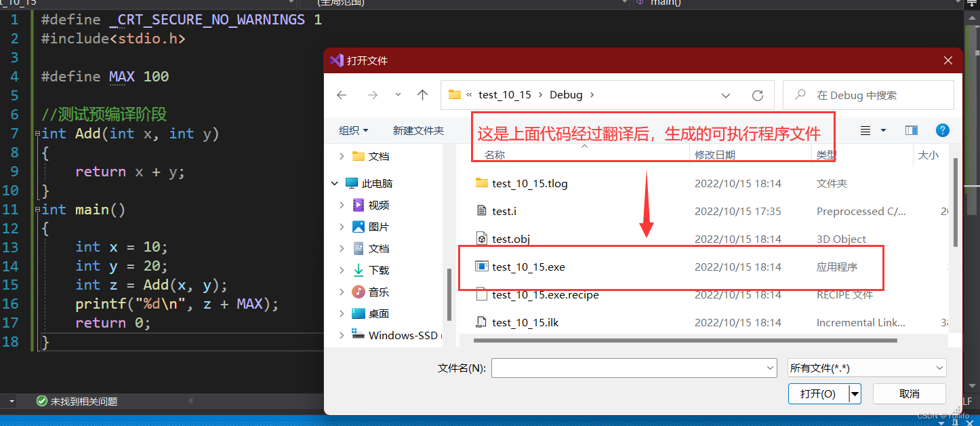This screenshot has width=980, height=426.
Task: Click the main() method icon in navigation bar
Action: (x=640, y=3)
